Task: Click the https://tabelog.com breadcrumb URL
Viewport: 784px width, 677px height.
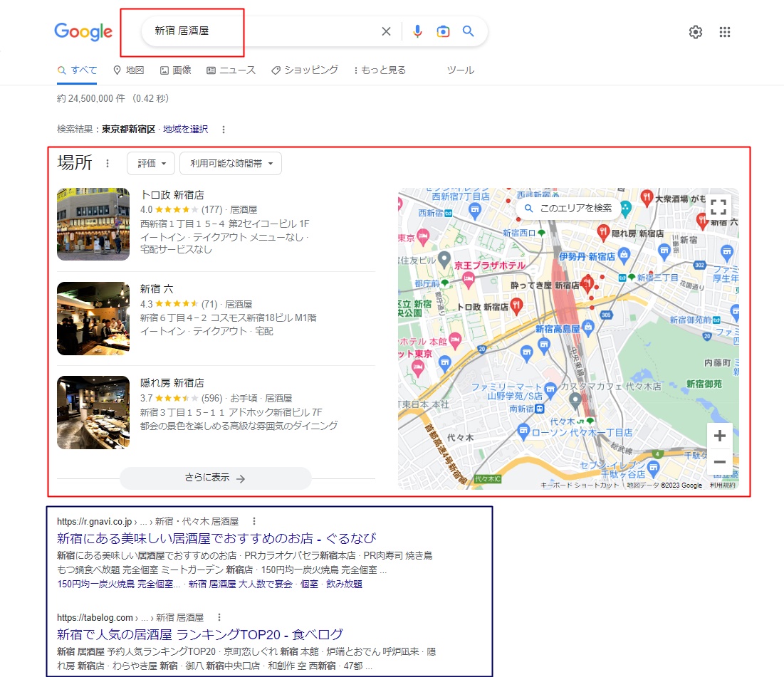Action: (95, 617)
